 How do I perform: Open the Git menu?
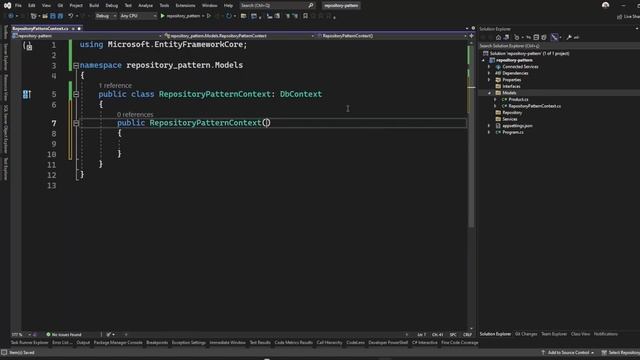(60, 6)
